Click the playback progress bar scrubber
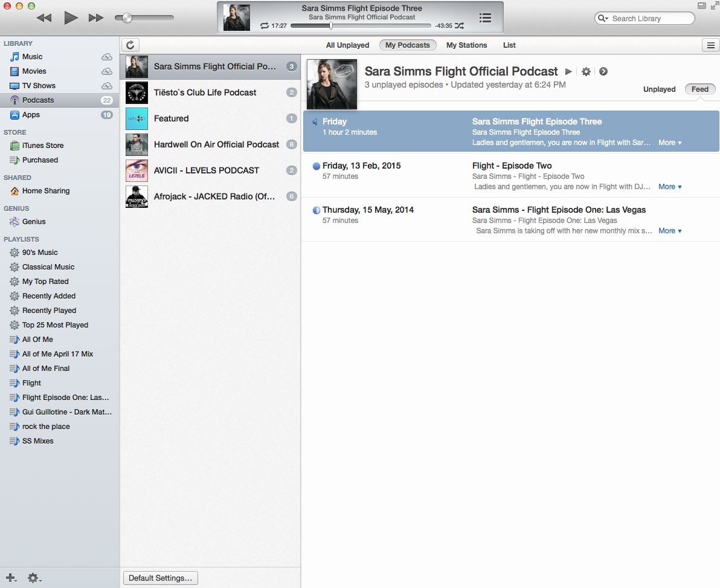The height and width of the screenshot is (588, 720). click(x=330, y=26)
